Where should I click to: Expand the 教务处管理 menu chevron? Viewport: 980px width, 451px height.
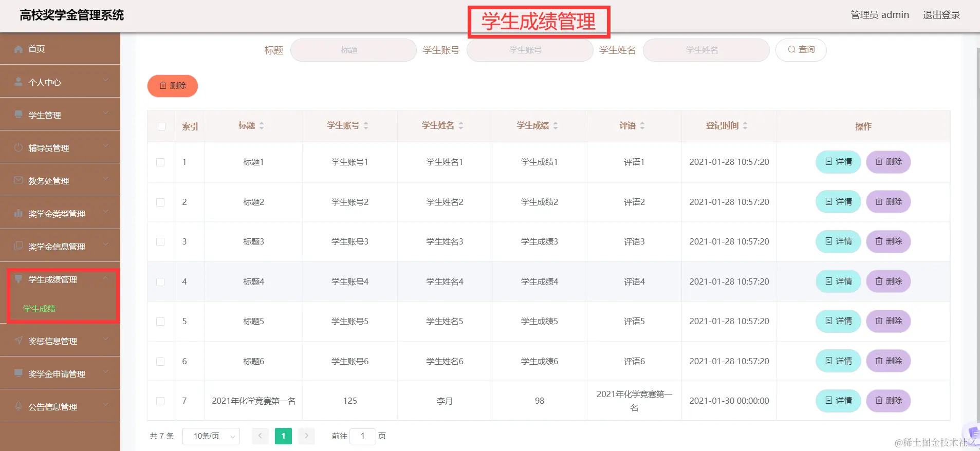[x=105, y=179]
